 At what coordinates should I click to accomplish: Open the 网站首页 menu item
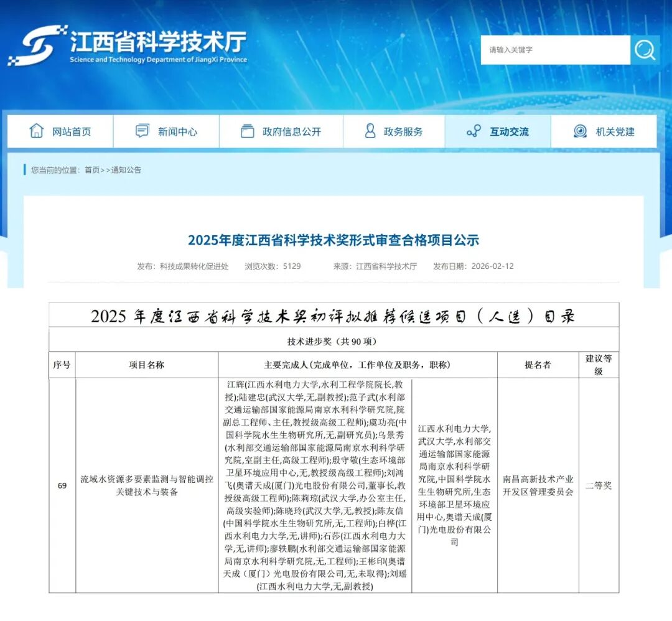pyautogui.click(x=60, y=131)
